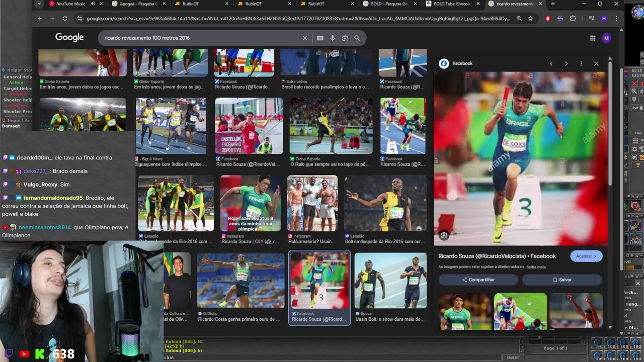Click the Kick icon in stream overlay
Viewport: 644px width, 362px height.
39,354
